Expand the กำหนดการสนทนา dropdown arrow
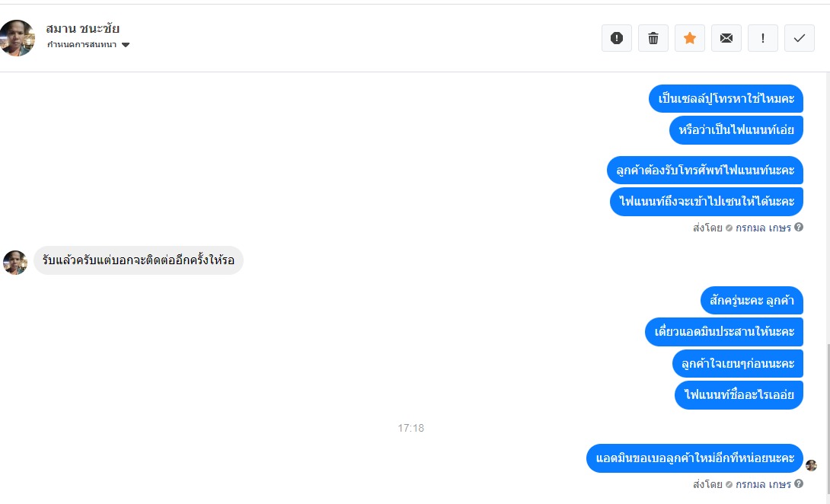 (x=126, y=45)
